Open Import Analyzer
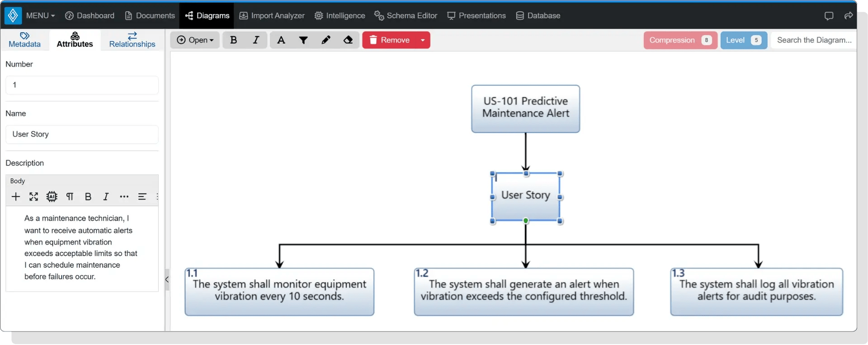The height and width of the screenshot is (345, 868). [x=272, y=15]
